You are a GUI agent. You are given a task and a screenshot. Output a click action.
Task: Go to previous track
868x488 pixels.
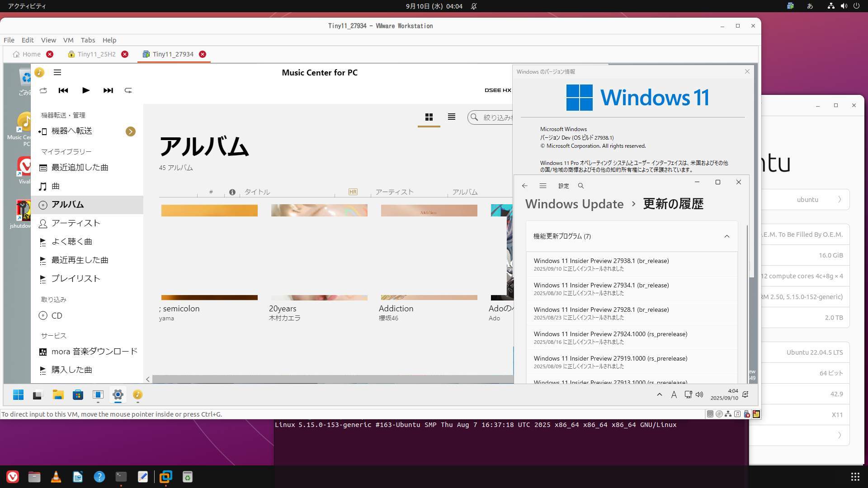coord(63,90)
